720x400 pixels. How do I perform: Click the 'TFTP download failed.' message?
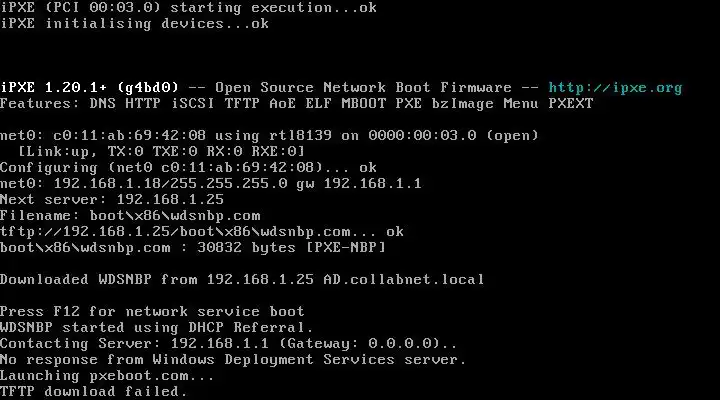[94, 391]
